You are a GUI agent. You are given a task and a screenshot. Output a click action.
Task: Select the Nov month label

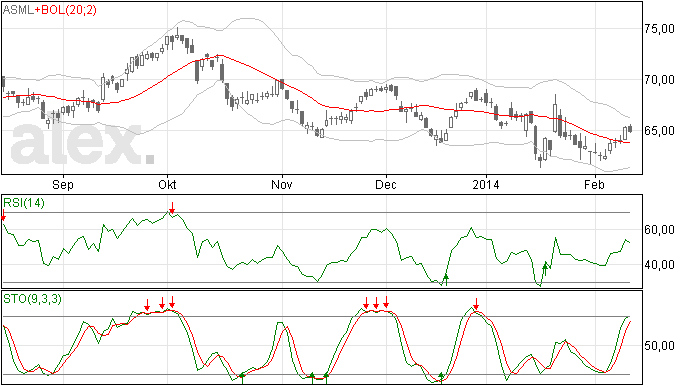coord(282,184)
